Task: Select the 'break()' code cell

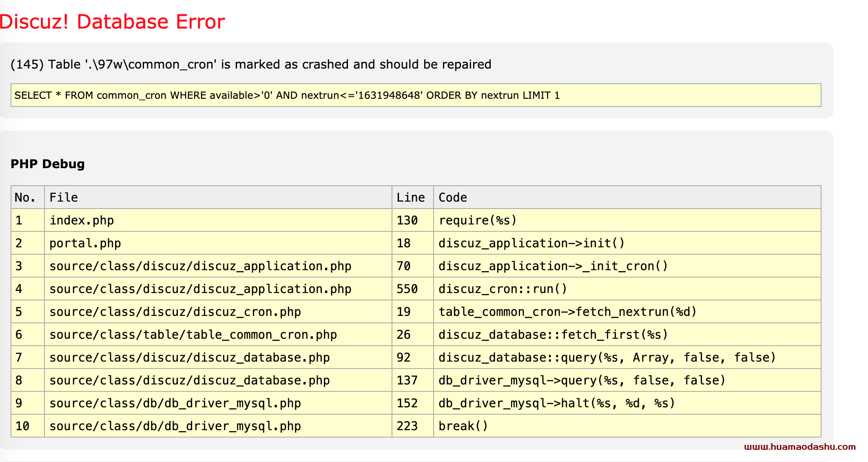Action: tap(627, 426)
